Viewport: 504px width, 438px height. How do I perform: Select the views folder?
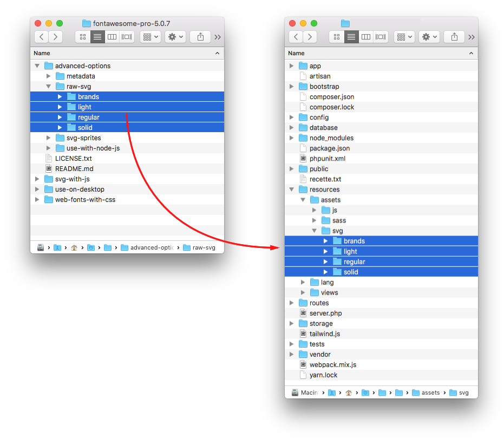click(x=381, y=293)
